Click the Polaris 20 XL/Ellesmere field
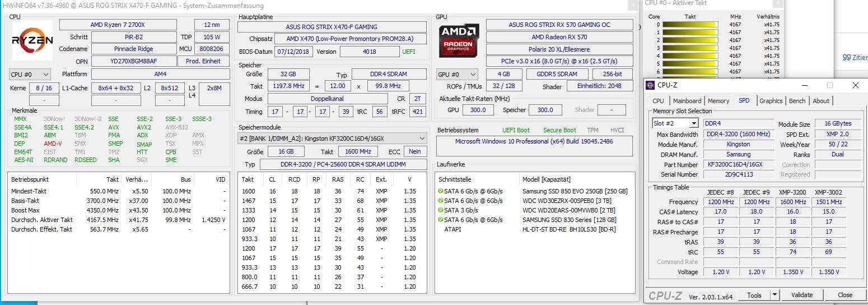This screenshot has height=305, width=868. coord(559,49)
